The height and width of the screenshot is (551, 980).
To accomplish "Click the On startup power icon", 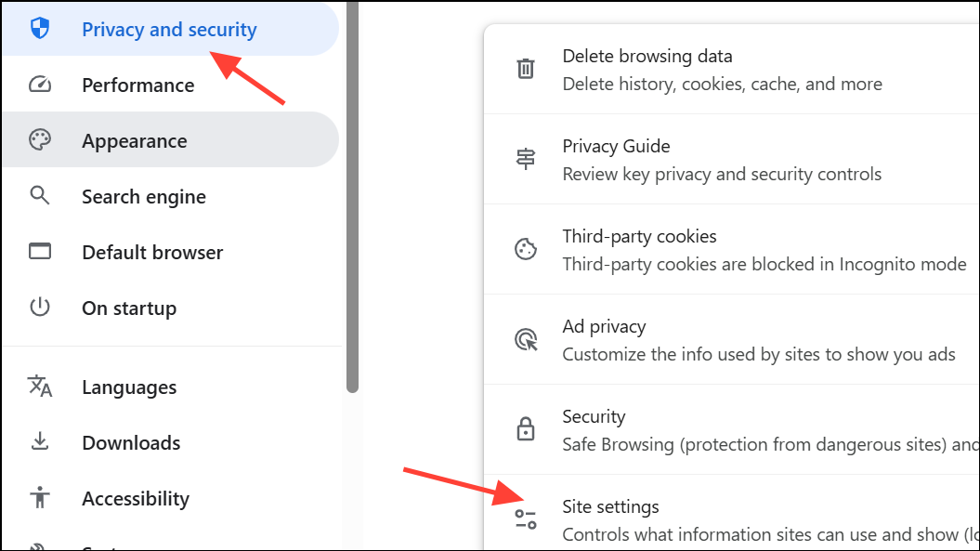I will pos(40,307).
